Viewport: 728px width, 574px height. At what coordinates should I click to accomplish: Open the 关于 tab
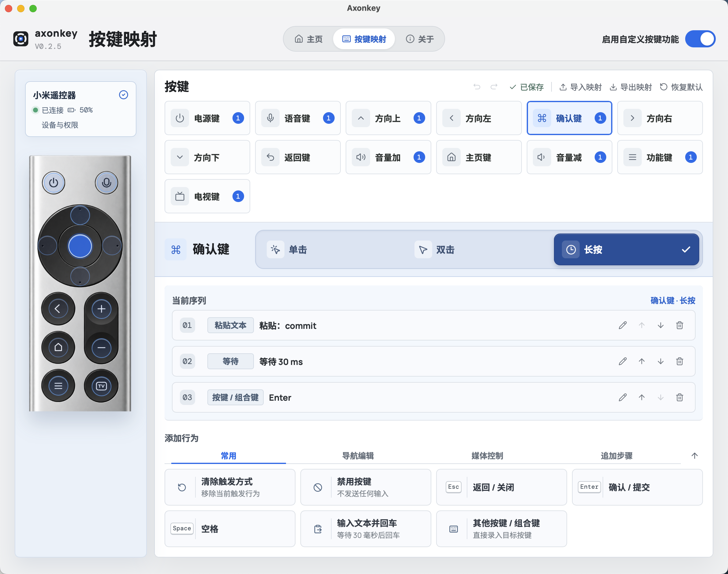click(x=420, y=39)
